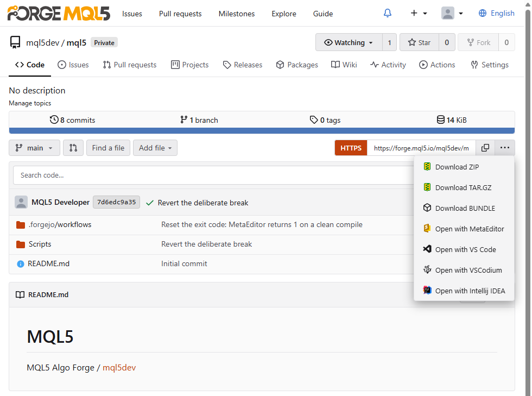
Task: Copy the clone URL
Action: coord(485,148)
